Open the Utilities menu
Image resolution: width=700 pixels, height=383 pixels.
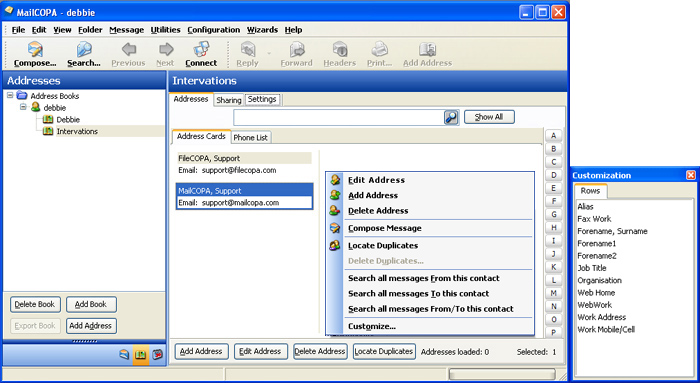165,30
